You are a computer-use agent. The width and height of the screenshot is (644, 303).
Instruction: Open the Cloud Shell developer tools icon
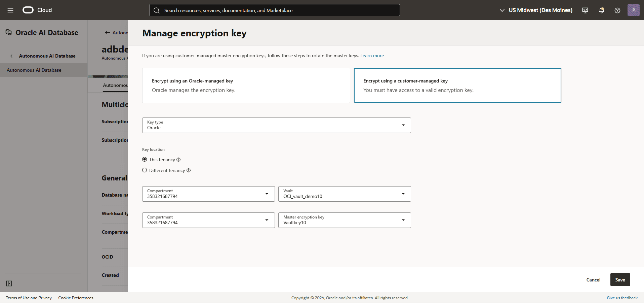[x=585, y=10]
